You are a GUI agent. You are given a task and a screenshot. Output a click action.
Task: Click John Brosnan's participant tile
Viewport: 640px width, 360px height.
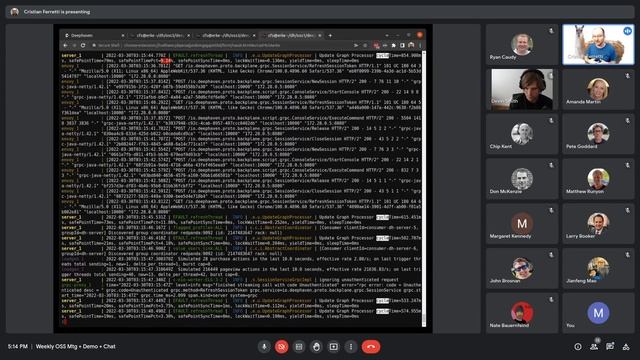[x=522, y=268]
